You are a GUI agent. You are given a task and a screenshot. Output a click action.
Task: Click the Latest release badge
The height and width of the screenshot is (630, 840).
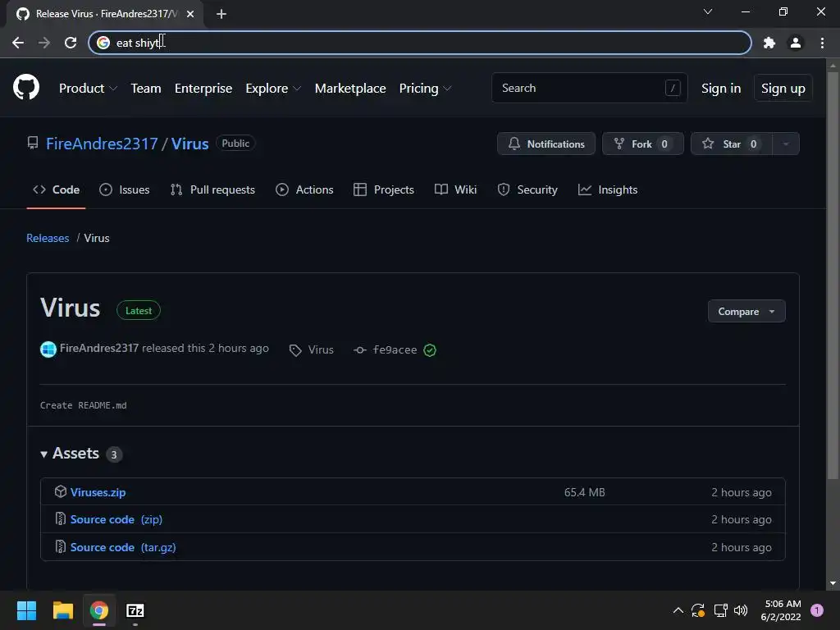[x=139, y=311]
